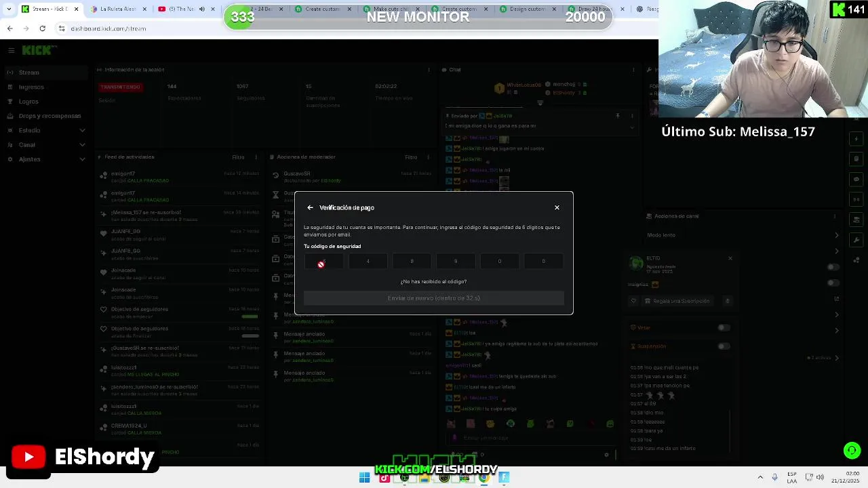Open Acciones de moderador options menu
The height and width of the screenshot is (488, 868).
click(x=428, y=157)
